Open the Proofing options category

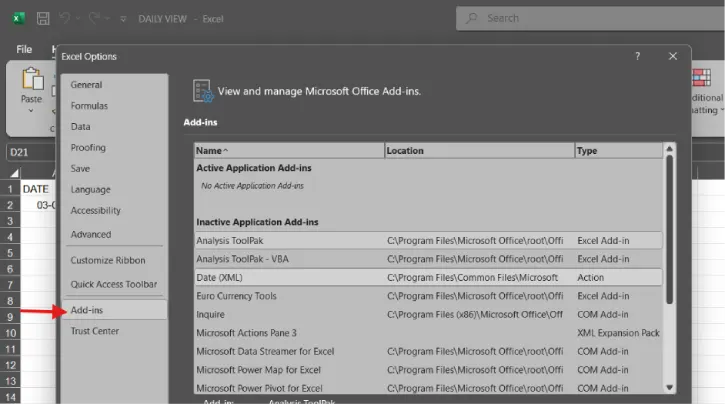[114, 147]
